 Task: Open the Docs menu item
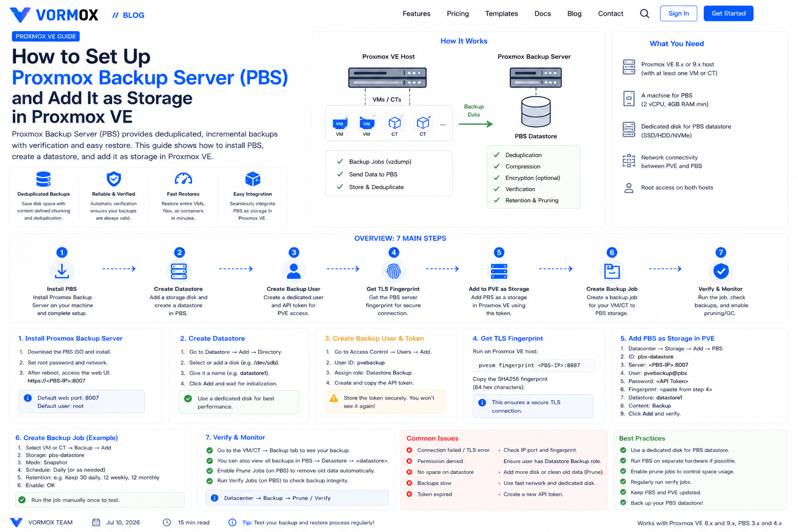[542, 14]
